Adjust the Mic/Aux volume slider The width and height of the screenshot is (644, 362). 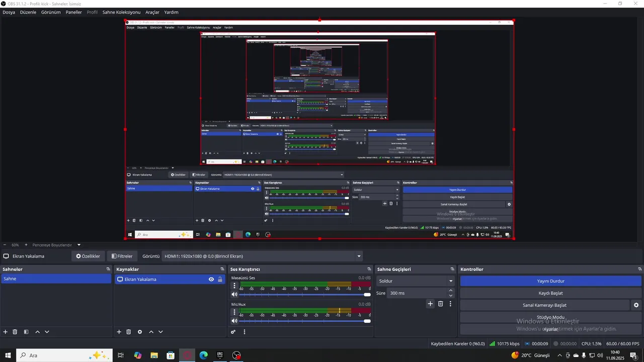[305, 321]
